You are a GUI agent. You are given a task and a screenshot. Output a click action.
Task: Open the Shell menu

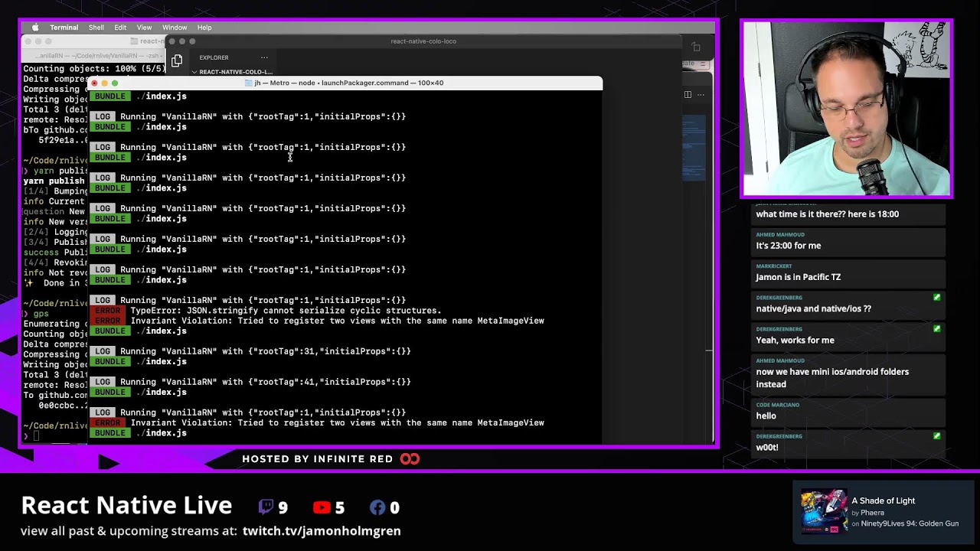pos(96,28)
